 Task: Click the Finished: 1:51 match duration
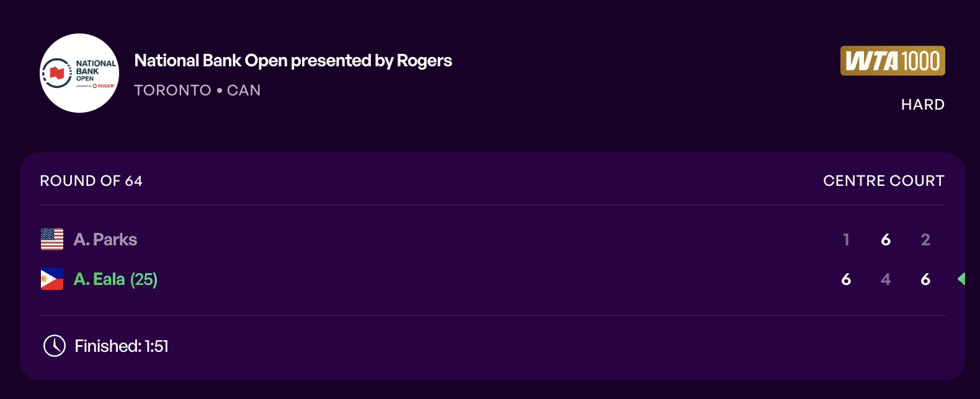122,346
